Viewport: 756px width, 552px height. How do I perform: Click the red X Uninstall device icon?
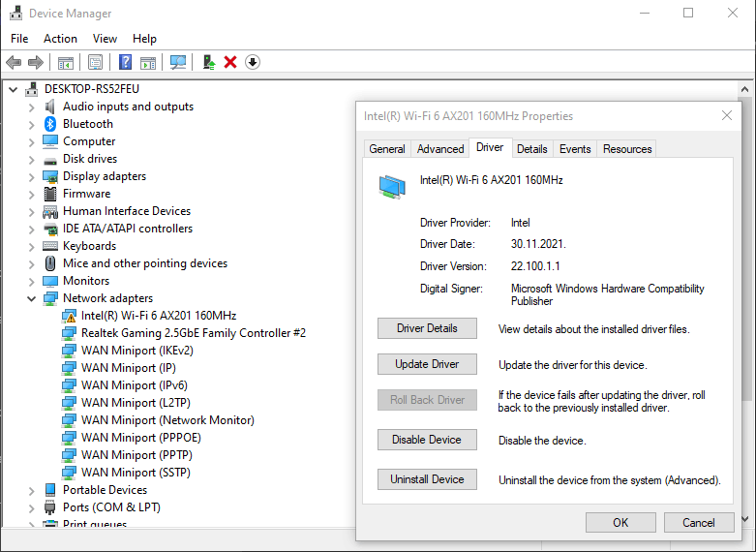230,62
